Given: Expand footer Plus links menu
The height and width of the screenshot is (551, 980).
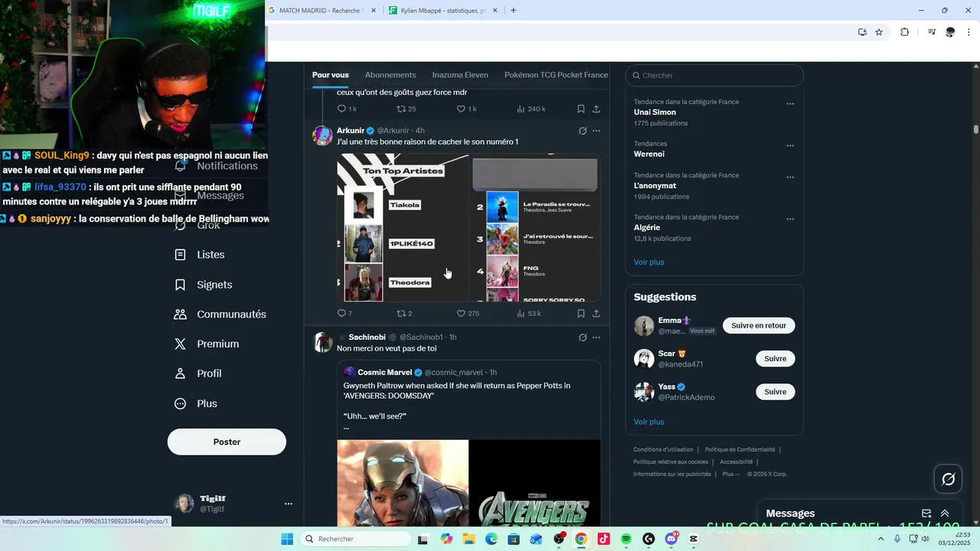Looking at the screenshot, I should pos(731,474).
